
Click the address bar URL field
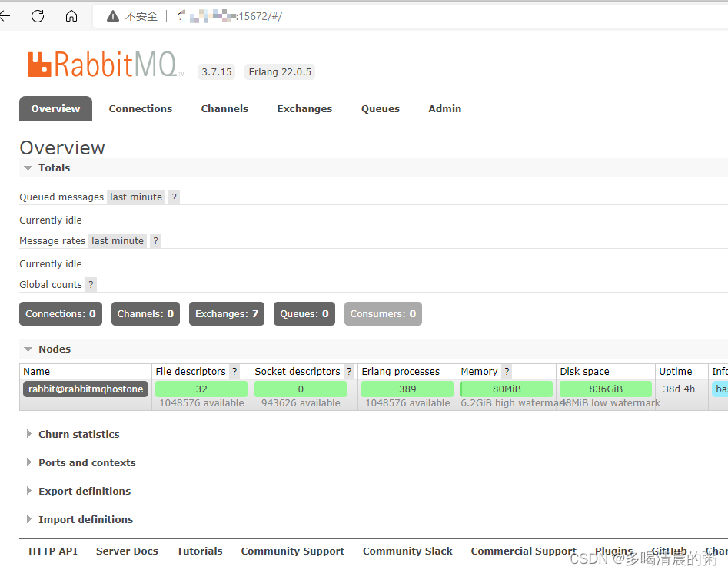411,16
